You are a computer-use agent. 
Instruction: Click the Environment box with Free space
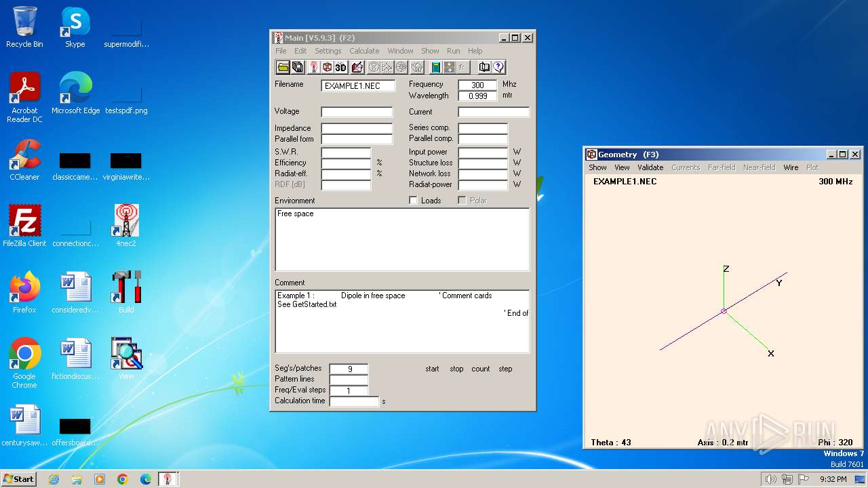(x=402, y=239)
